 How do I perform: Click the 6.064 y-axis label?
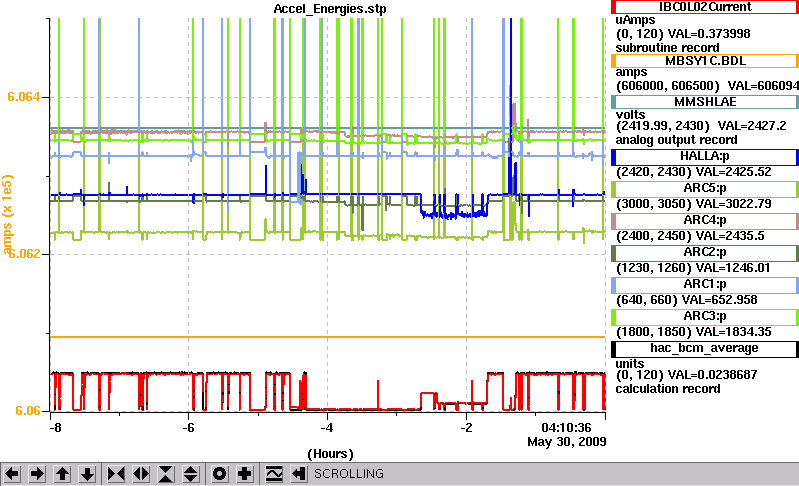tap(23, 97)
